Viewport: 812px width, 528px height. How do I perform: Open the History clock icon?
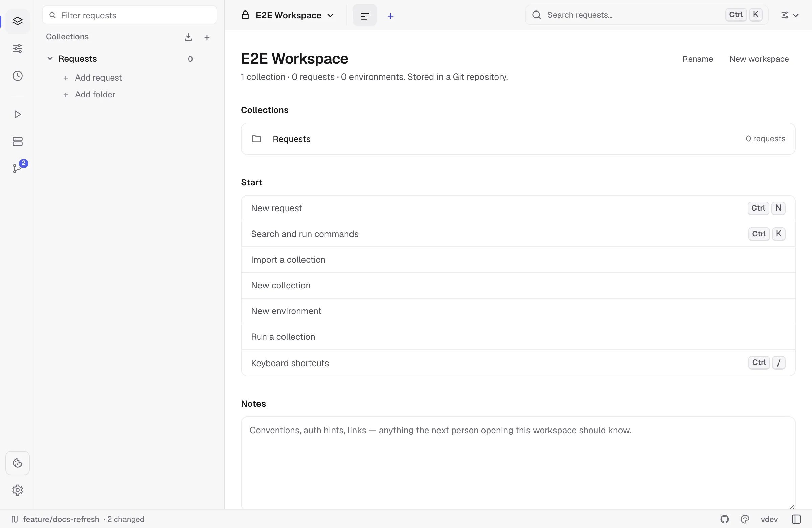[17, 76]
